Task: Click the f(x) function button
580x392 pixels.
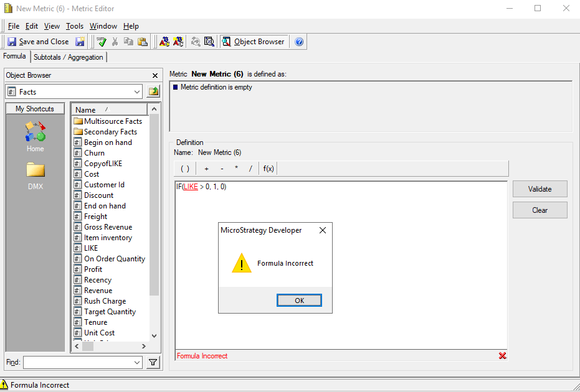Action: click(x=269, y=169)
